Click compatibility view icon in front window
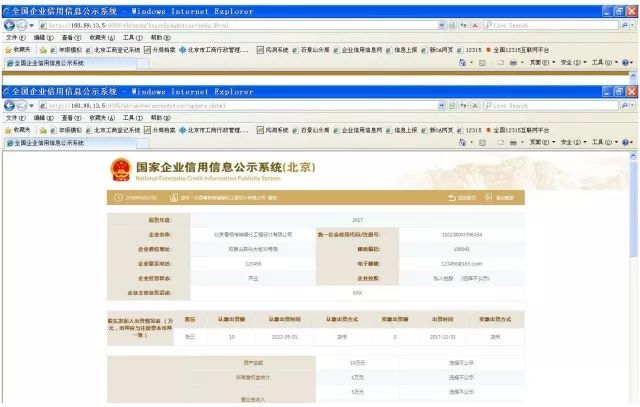 pos(452,106)
